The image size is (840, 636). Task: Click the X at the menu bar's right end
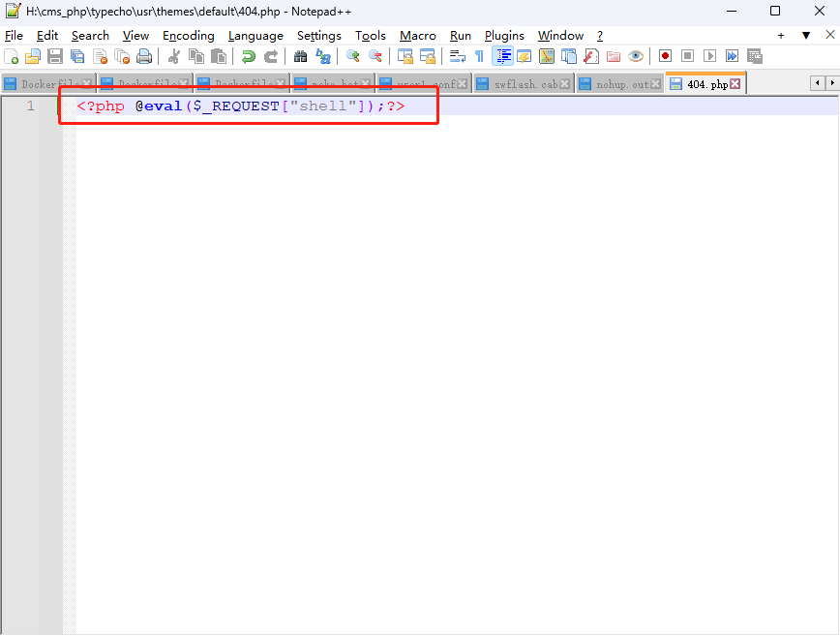pyautogui.click(x=829, y=35)
